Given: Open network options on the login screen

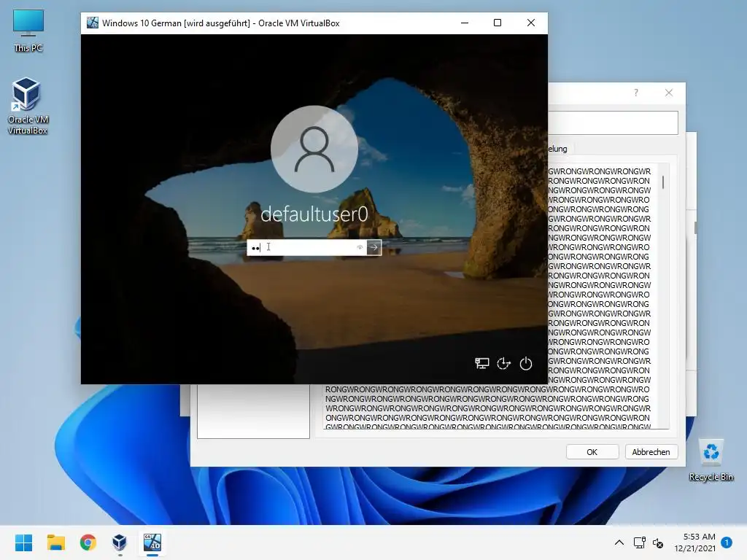Looking at the screenshot, I should coord(482,364).
